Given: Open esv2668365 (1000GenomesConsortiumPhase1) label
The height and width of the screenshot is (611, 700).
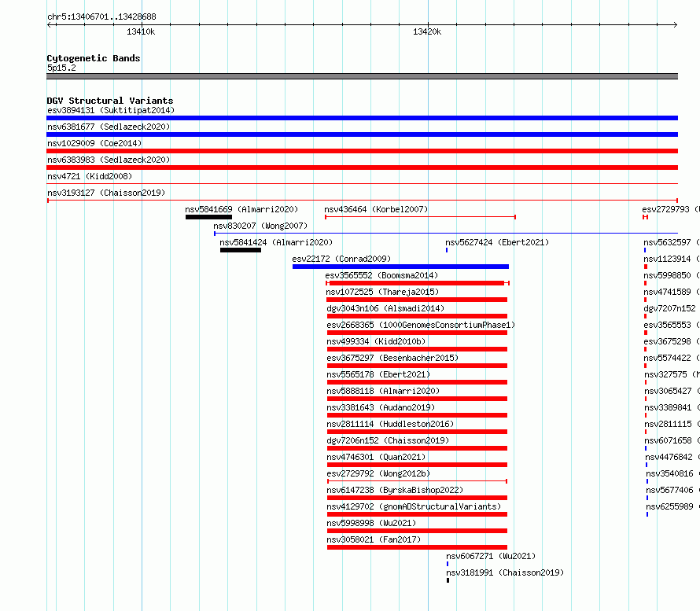Looking at the screenshot, I should pyautogui.click(x=421, y=325).
